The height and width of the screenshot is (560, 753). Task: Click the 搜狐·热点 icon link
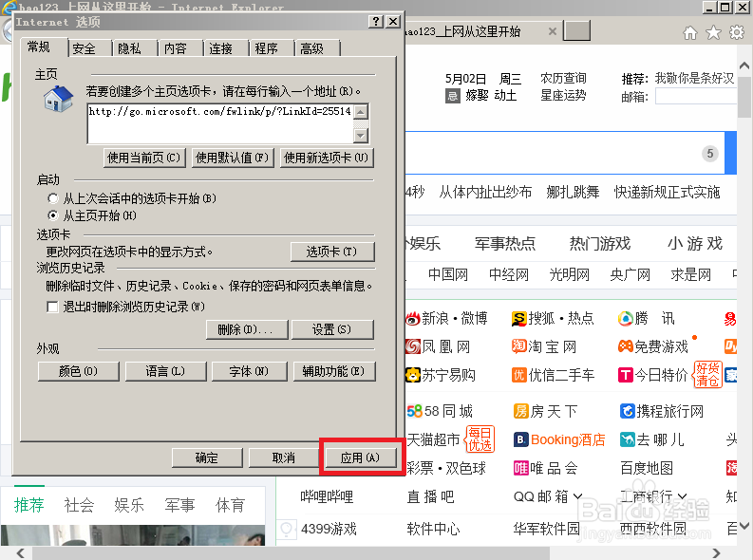519,319
